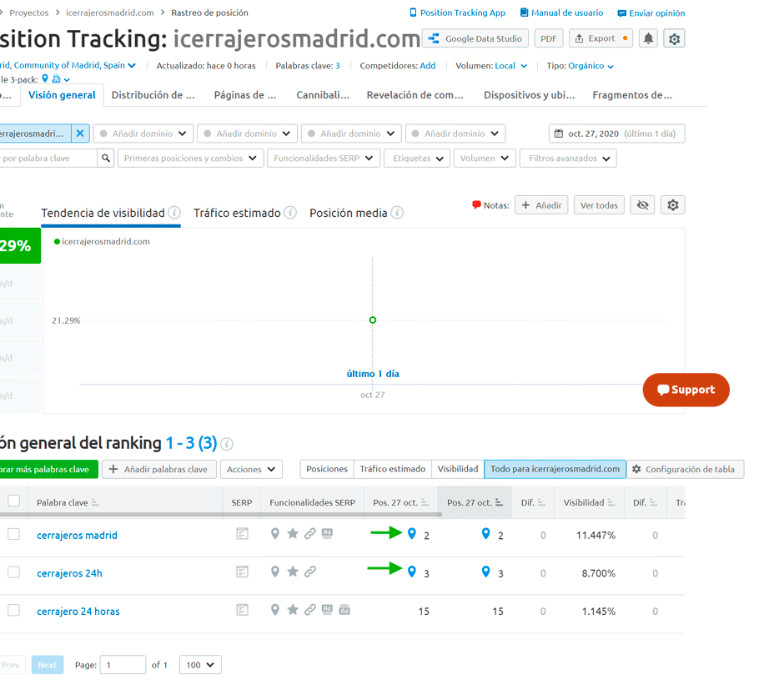Open the Acciones dropdown menu
Image resolution: width=784 pixels, height=685 pixels.
click(x=251, y=470)
